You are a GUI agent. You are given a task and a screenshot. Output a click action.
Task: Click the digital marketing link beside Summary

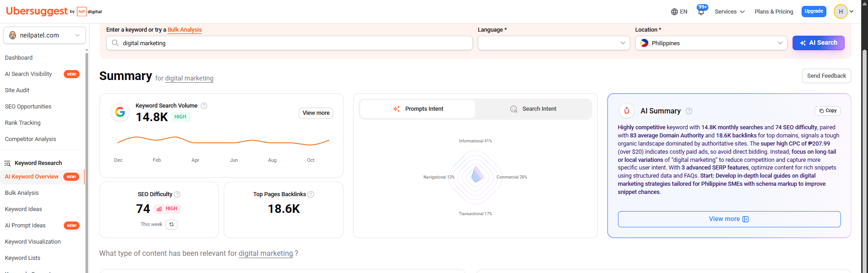pyautogui.click(x=189, y=78)
